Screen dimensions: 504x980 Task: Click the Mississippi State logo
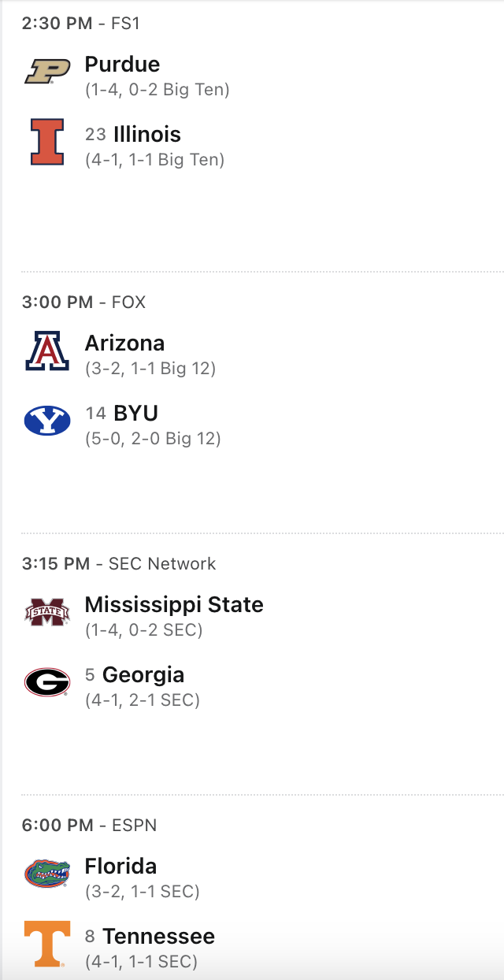(x=47, y=612)
